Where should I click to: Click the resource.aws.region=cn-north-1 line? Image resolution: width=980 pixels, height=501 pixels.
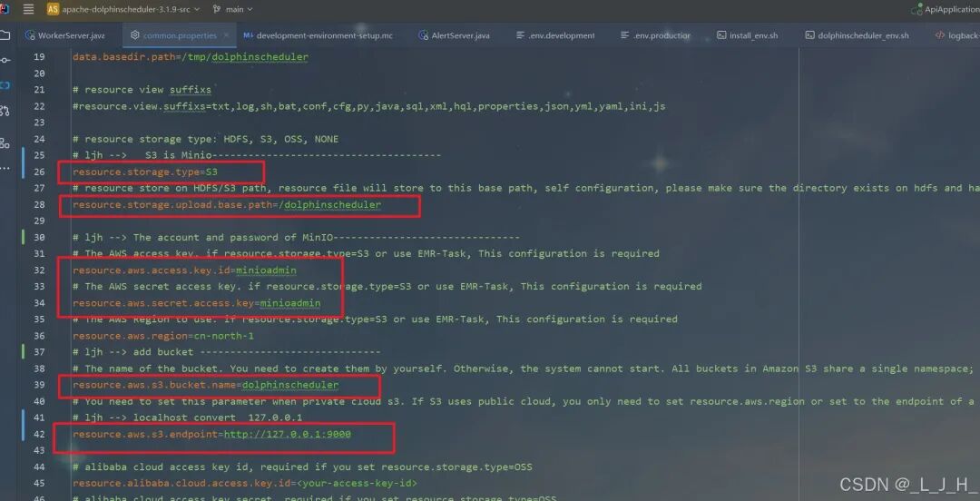pos(163,335)
